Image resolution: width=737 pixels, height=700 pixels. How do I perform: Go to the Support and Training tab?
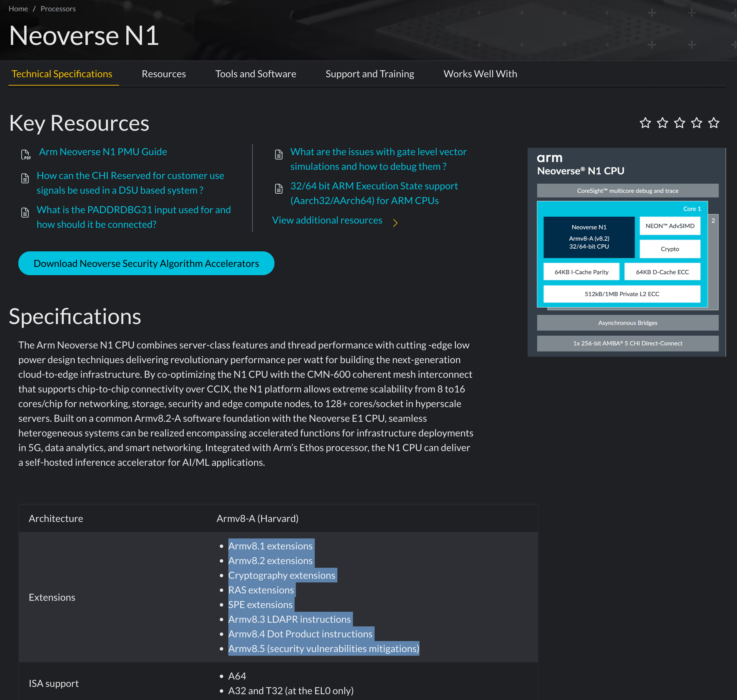click(370, 74)
